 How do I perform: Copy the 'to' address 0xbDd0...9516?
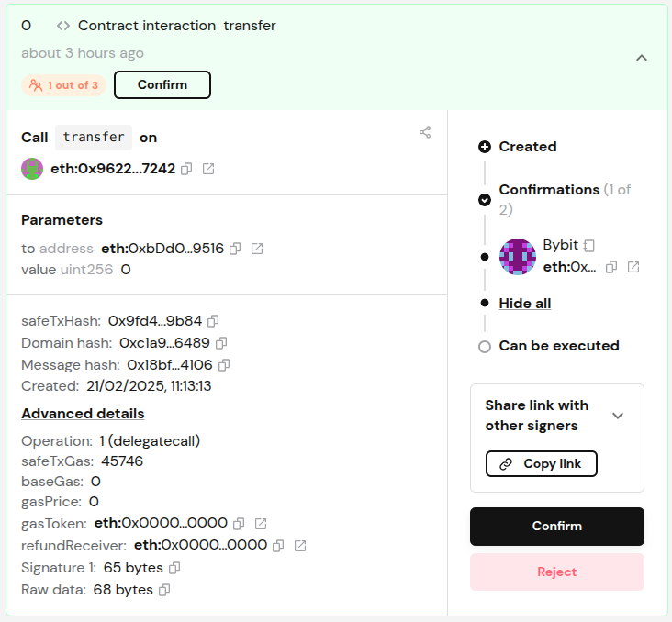pyautogui.click(x=235, y=249)
